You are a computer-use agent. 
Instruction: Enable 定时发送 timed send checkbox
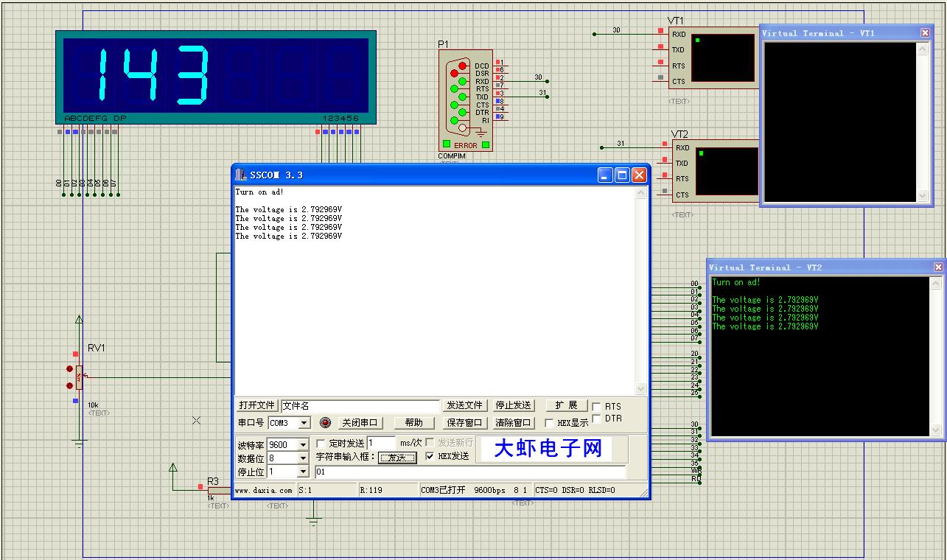(321, 444)
